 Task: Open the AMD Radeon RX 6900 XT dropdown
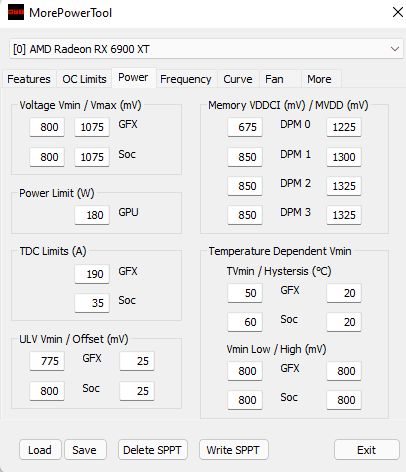pyautogui.click(x=206, y=49)
